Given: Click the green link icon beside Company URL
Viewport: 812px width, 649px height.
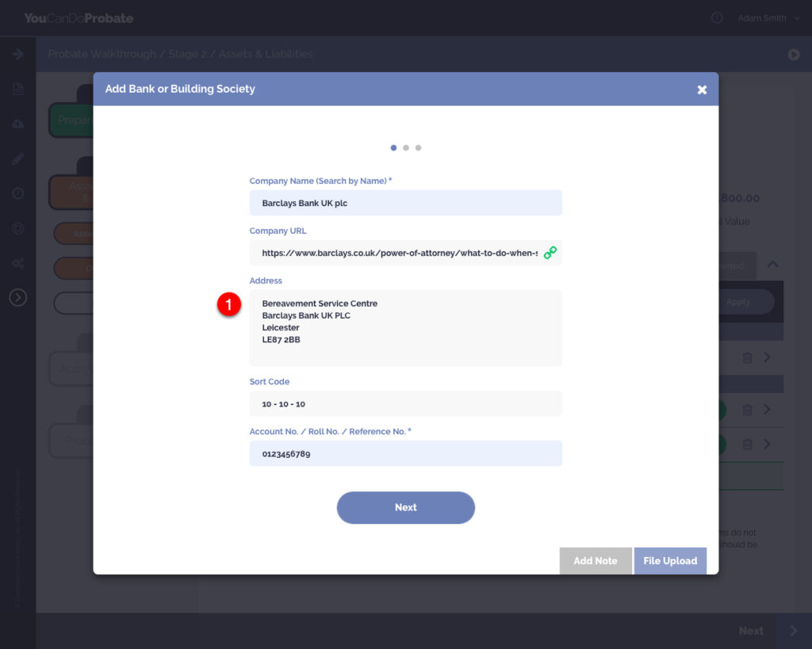Looking at the screenshot, I should pos(550,253).
